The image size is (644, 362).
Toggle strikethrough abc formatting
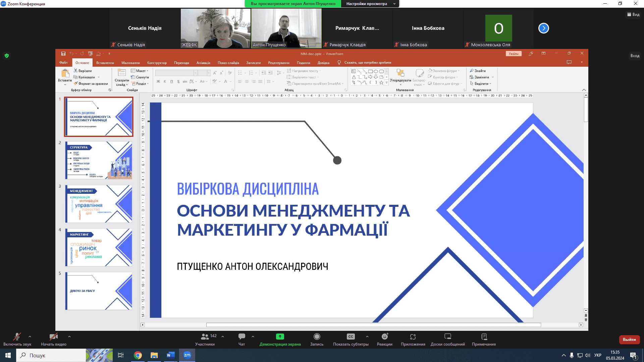tap(185, 81)
